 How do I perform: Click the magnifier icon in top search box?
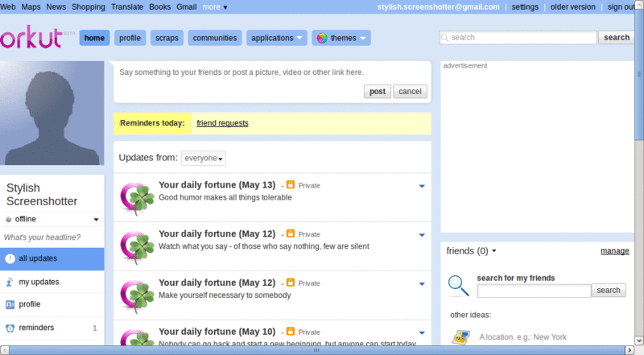(x=444, y=38)
